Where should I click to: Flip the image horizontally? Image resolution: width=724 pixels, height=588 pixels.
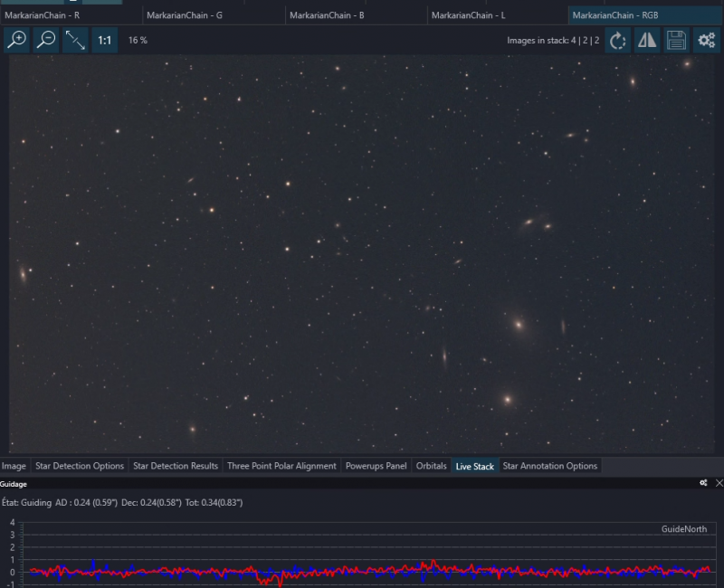click(x=647, y=41)
